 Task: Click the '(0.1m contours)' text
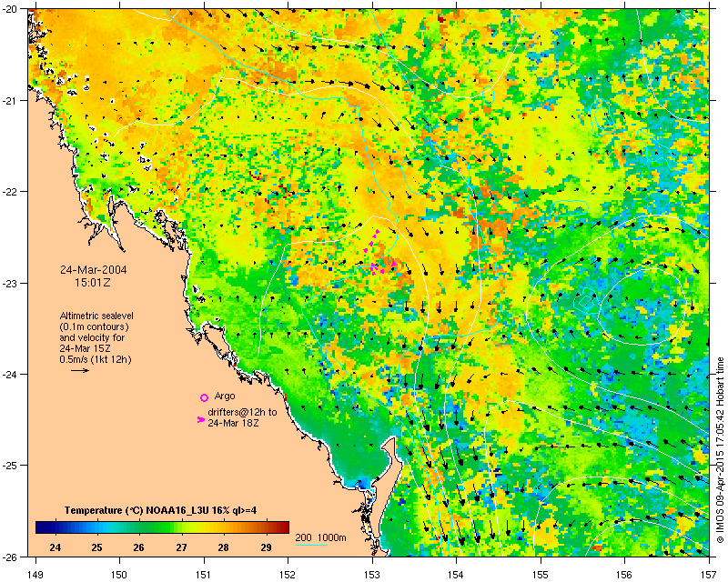[x=94, y=326]
